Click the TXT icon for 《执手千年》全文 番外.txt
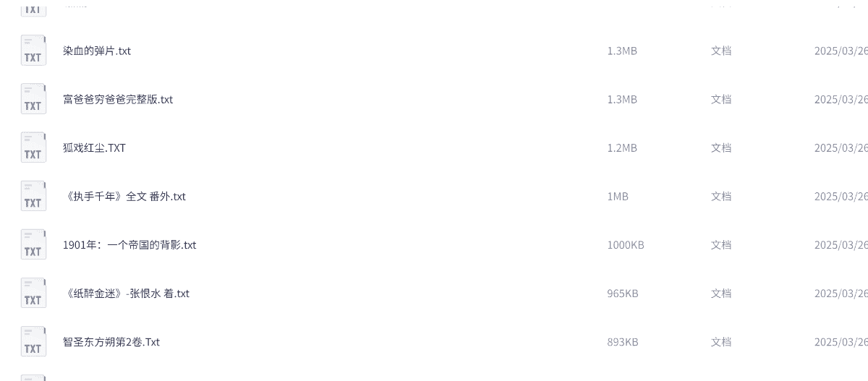Screen dimensions: 868x381 (33, 196)
